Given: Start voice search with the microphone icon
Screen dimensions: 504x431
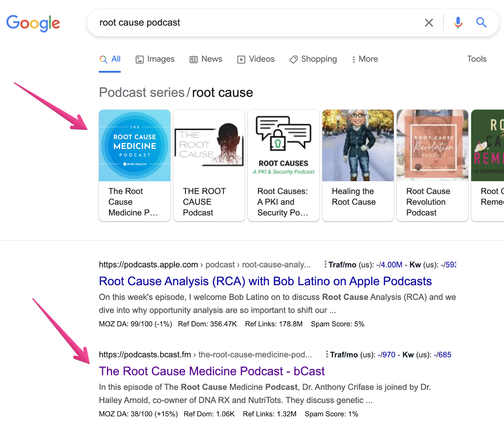Looking at the screenshot, I should point(458,23).
